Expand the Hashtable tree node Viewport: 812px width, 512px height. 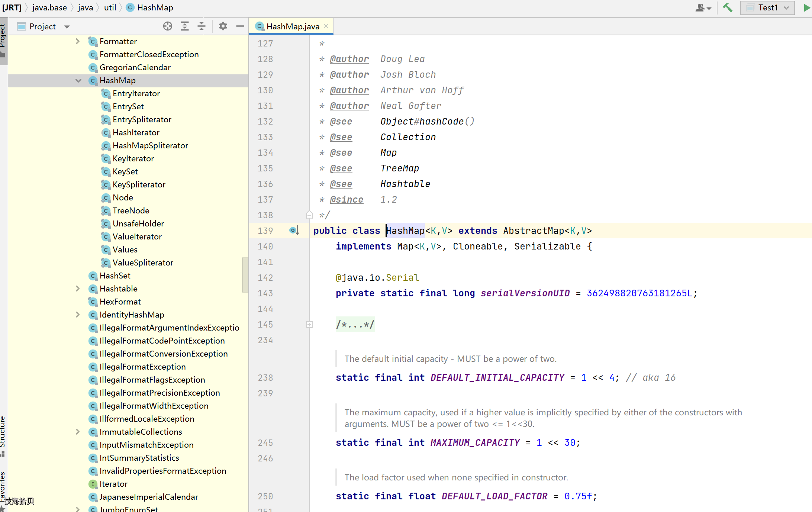coord(77,289)
